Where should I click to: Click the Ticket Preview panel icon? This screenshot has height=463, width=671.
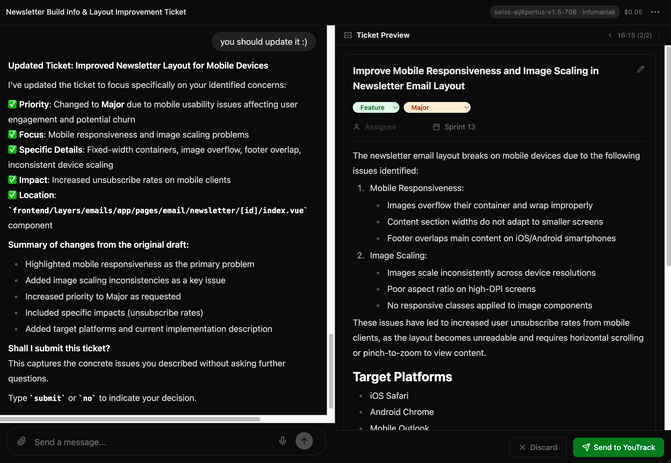click(x=348, y=35)
